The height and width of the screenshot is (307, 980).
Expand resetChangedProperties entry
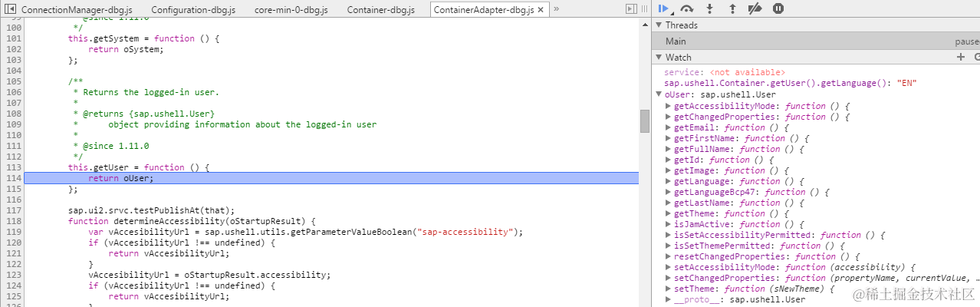669,256
